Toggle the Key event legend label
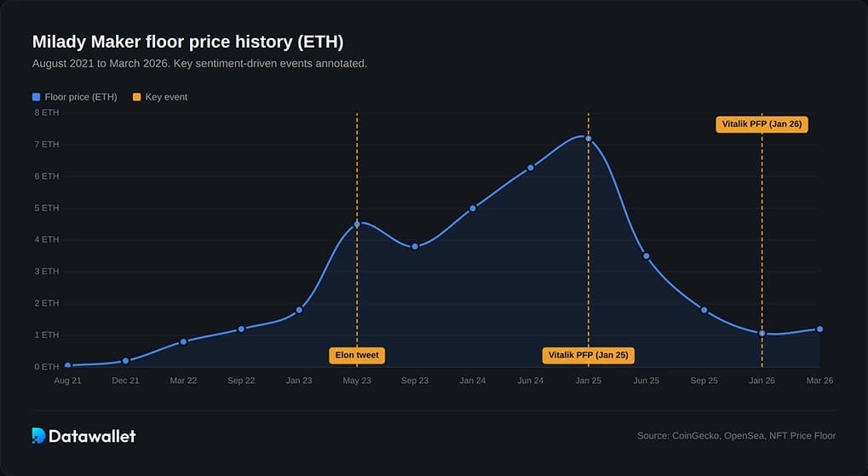The width and height of the screenshot is (868, 476). tap(166, 97)
